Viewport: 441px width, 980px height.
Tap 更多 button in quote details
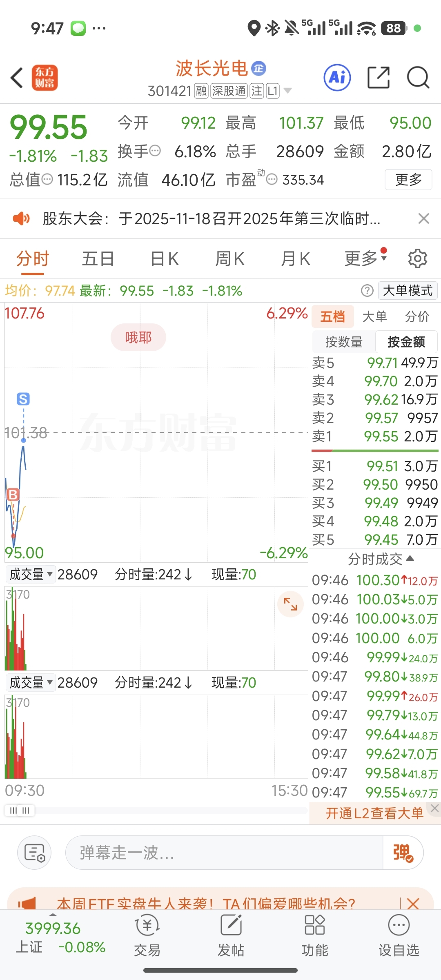click(408, 179)
